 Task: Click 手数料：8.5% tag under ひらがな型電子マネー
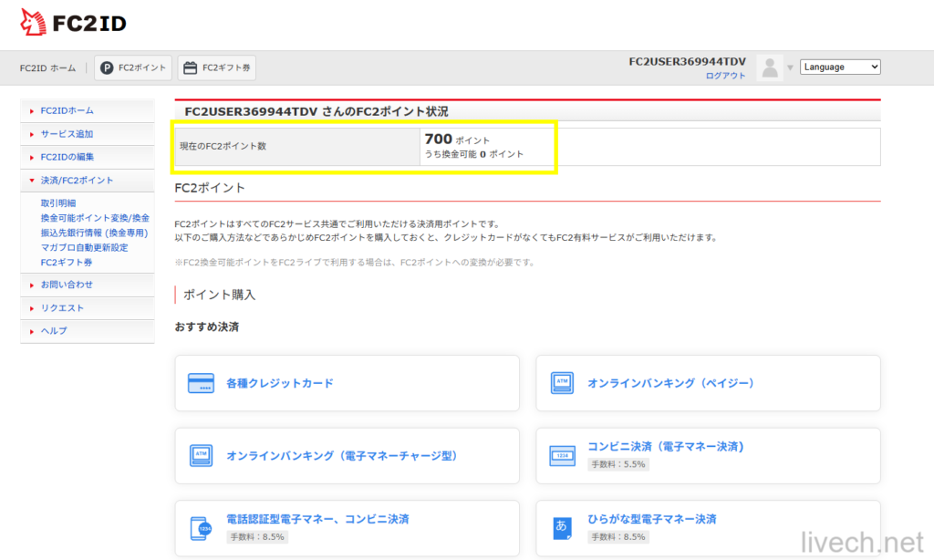tap(617, 537)
